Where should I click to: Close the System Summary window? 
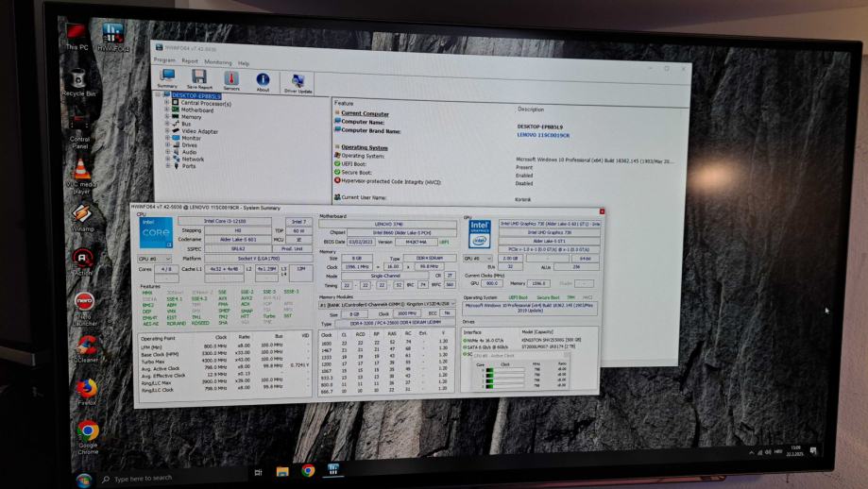click(x=602, y=211)
